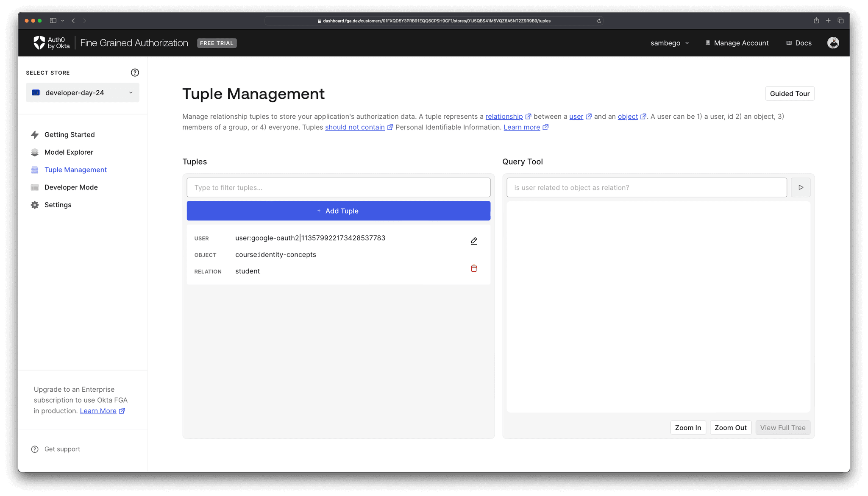
Task: Delete the student tuple via trash icon
Action: click(x=474, y=268)
